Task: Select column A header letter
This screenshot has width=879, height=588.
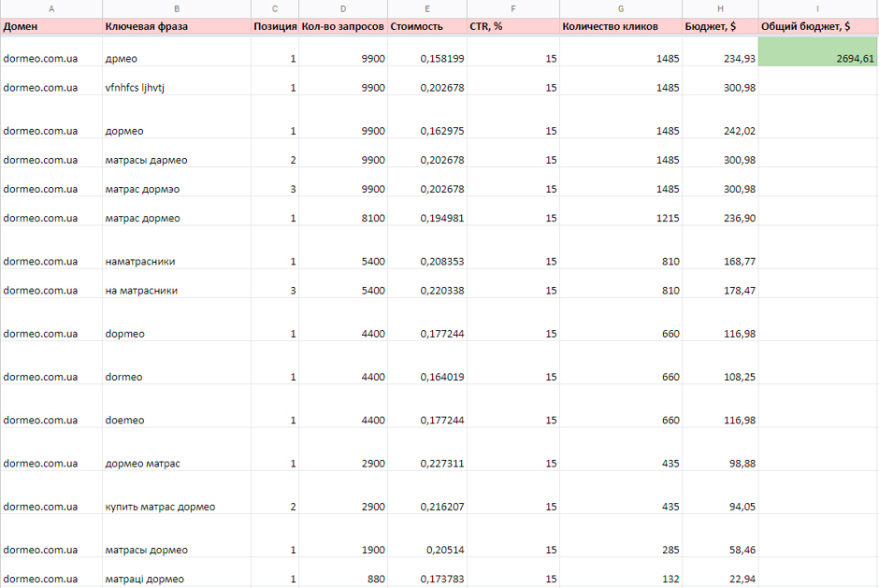Action: click(x=51, y=9)
